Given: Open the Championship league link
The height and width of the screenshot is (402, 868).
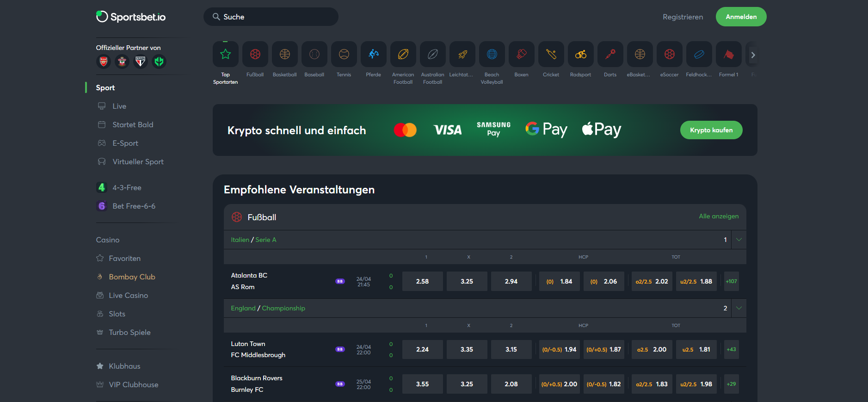Looking at the screenshot, I should pos(283,308).
